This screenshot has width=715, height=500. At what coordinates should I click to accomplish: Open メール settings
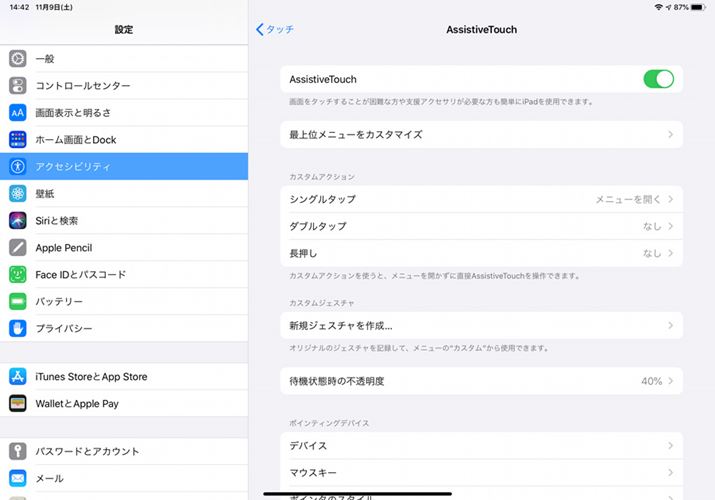(x=124, y=478)
